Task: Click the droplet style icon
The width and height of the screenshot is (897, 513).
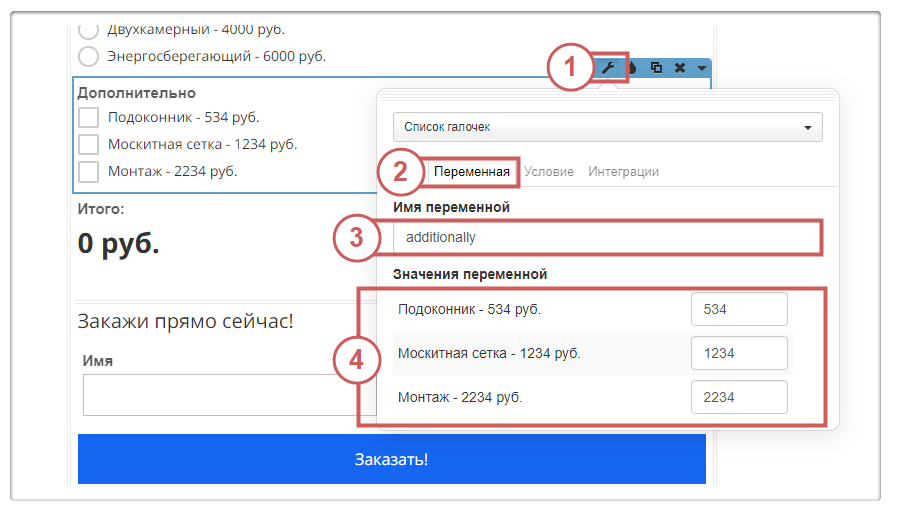Action: (x=631, y=68)
